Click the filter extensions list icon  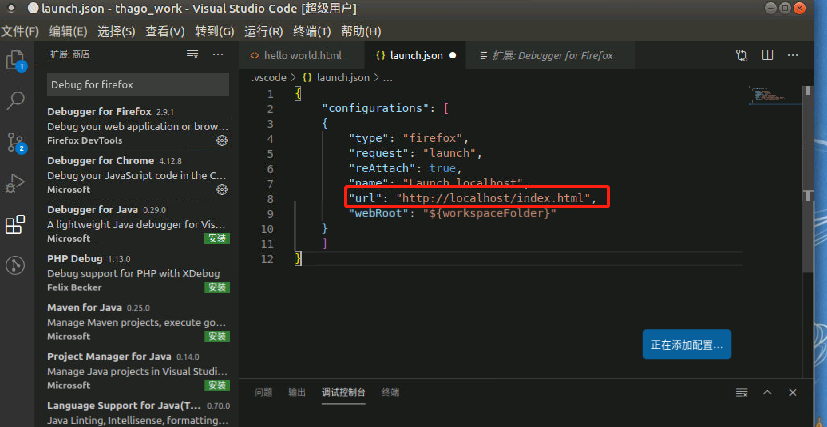pos(193,54)
